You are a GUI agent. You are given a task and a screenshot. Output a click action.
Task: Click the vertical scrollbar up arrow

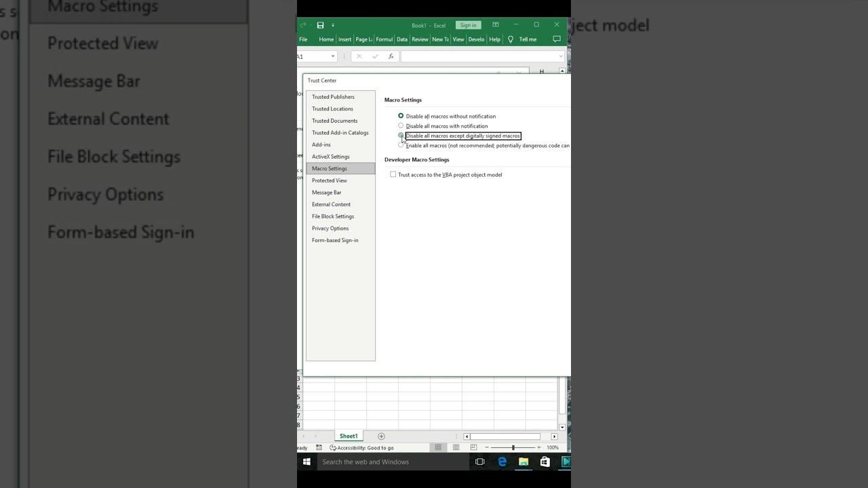tap(562, 71)
